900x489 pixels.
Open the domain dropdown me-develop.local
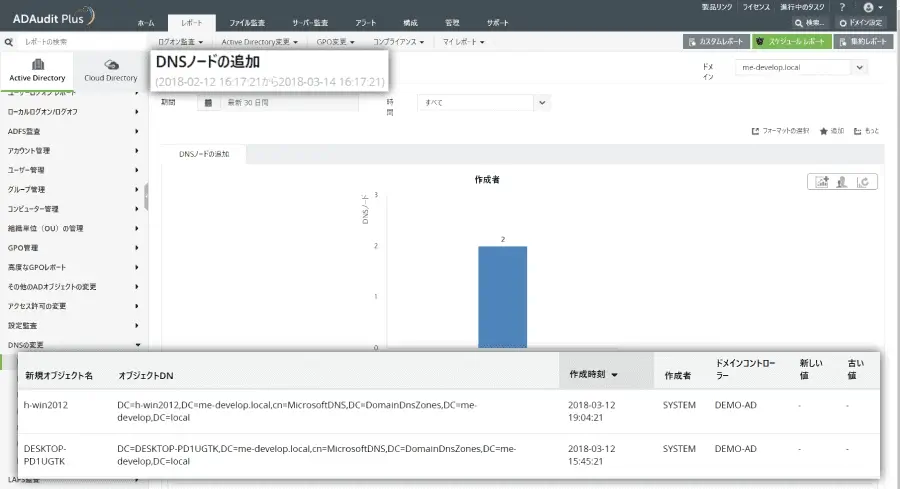coord(801,67)
